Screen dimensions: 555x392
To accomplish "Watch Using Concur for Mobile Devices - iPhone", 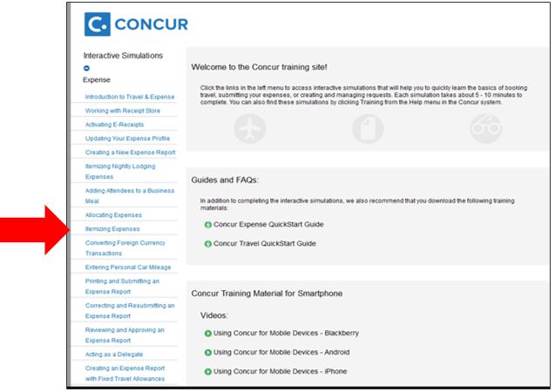I will [x=280, y=371].
